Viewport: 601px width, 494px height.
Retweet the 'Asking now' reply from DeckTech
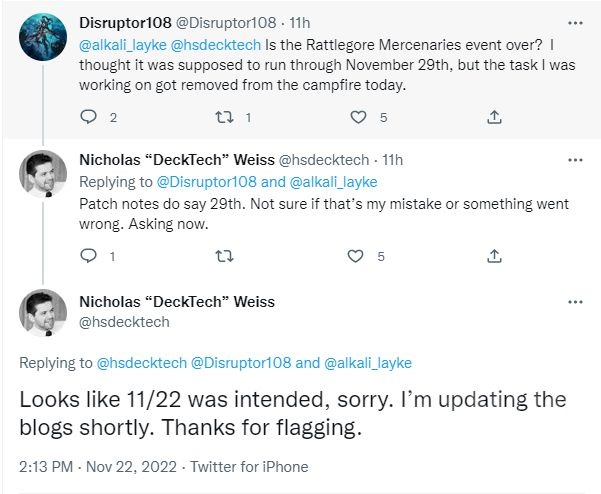(224, 256)
